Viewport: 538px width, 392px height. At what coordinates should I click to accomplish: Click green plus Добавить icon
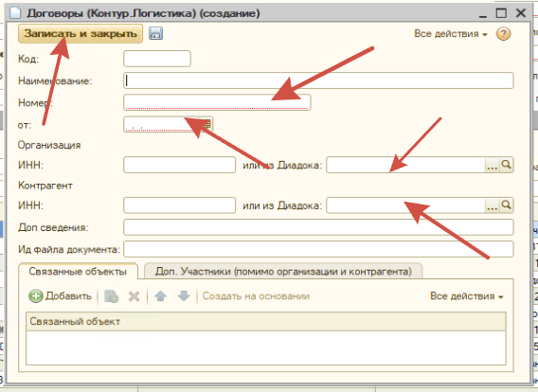(35, 296)
